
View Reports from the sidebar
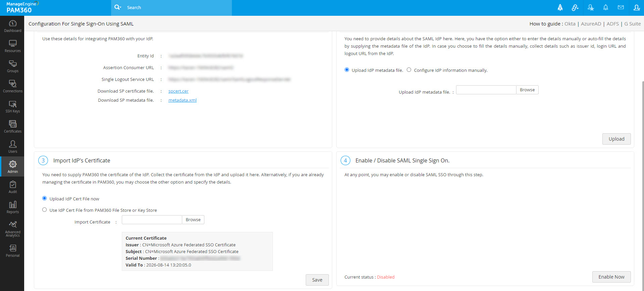click(12, 207)
